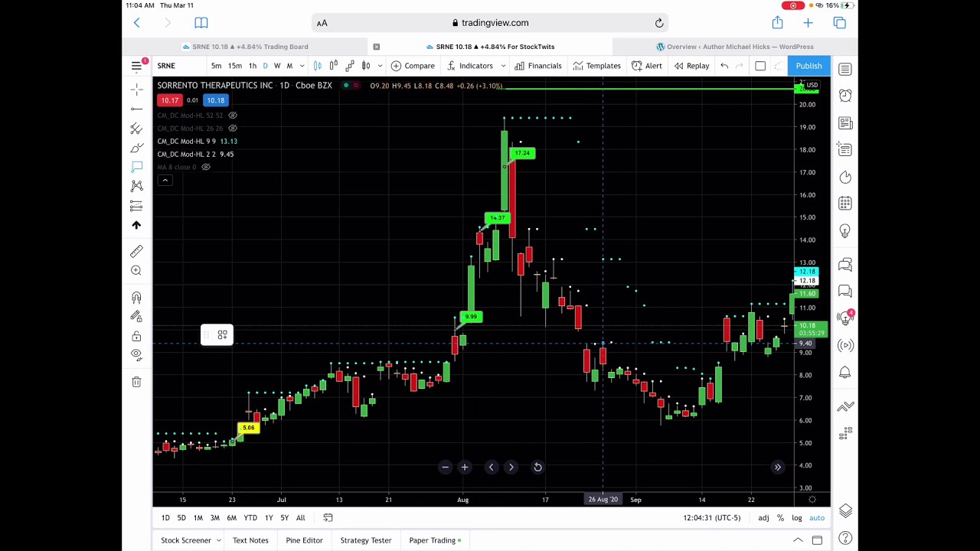Open the idea stream with notification badge
Image resolution: width=980 pixels, height=551 pixels.
[845, 318]
